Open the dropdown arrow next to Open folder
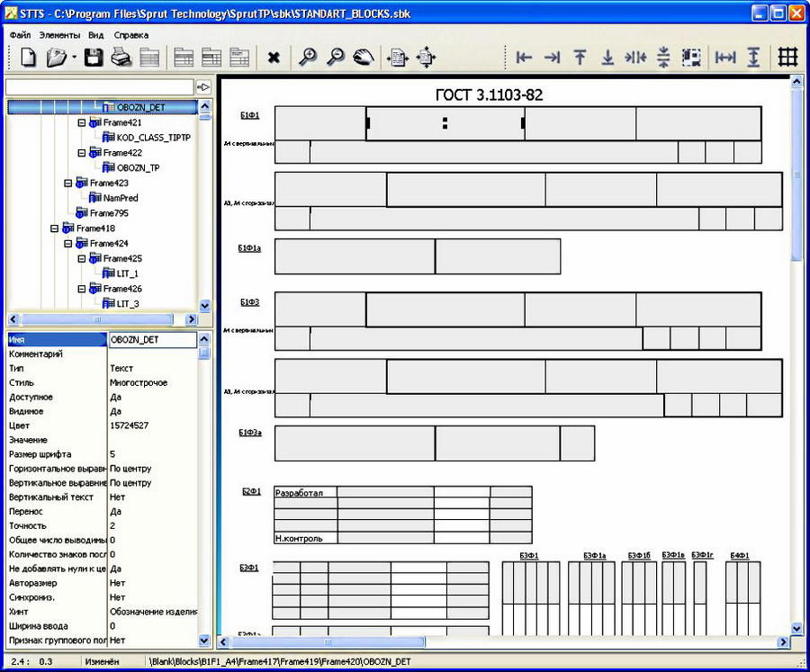The image size is (810, 672). [74, 58]
